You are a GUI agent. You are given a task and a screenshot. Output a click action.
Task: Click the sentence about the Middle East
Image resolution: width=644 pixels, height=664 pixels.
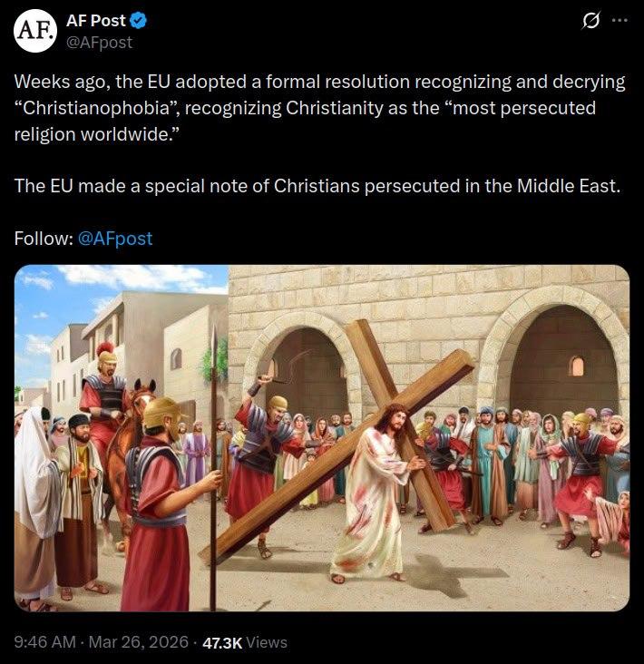click(316, 186)
